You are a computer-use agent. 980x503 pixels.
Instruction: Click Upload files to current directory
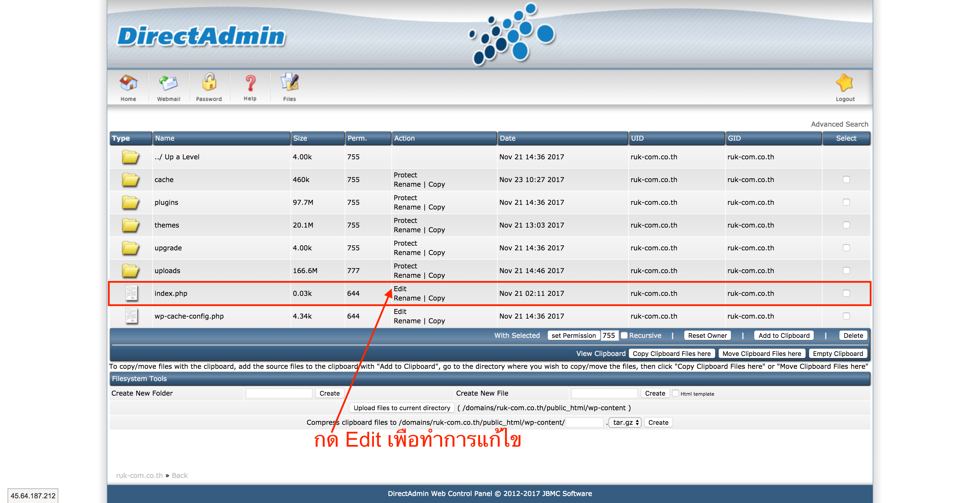[x=402, y=408]
